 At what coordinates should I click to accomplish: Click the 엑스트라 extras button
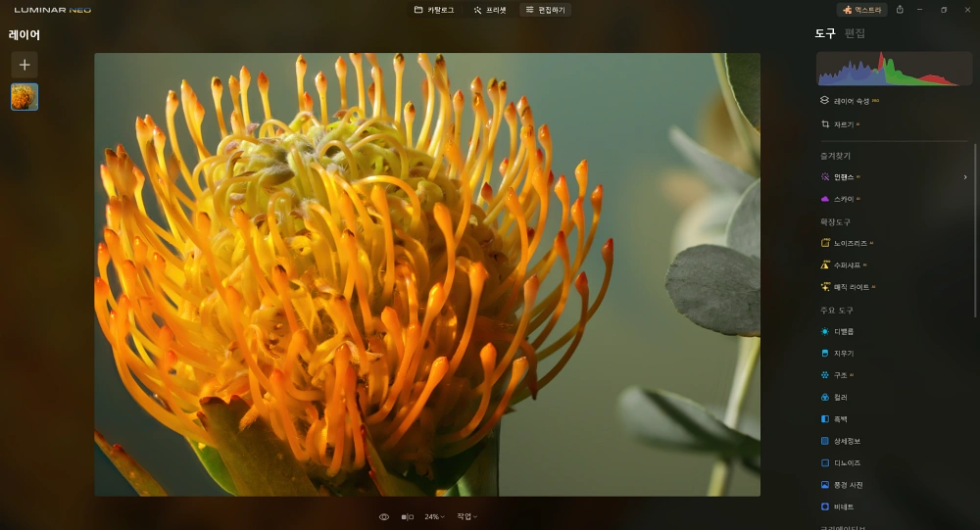click(861, 10)
